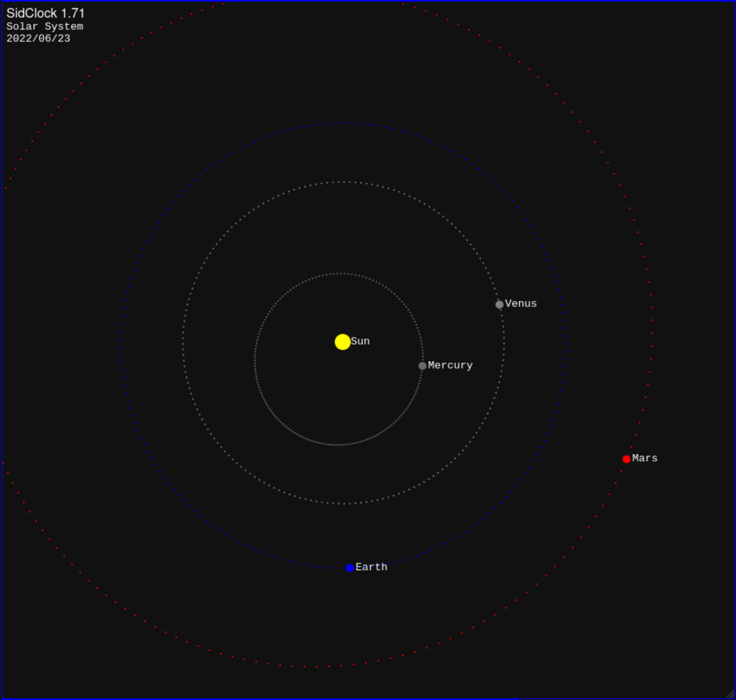Click the "Solar System" subtitle text
Screen dimensions: 736x700
(45, 26)
